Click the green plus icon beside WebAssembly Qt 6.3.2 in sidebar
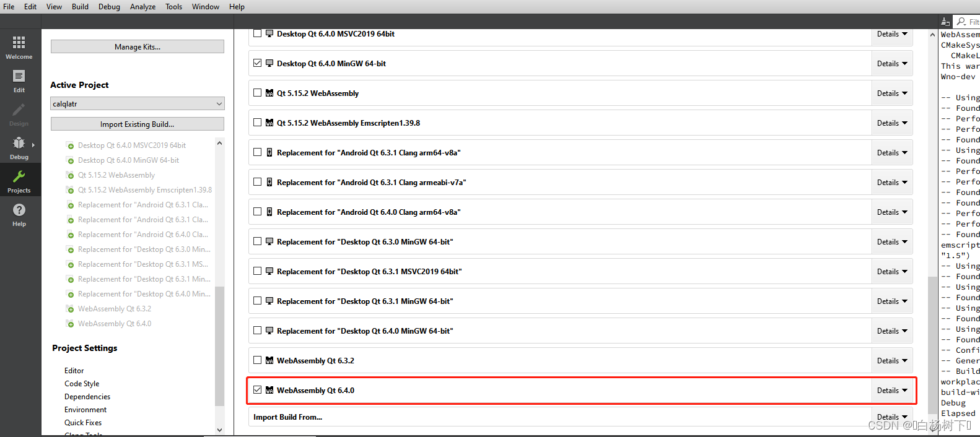This screenshot has height=437, width=980. 71,309
